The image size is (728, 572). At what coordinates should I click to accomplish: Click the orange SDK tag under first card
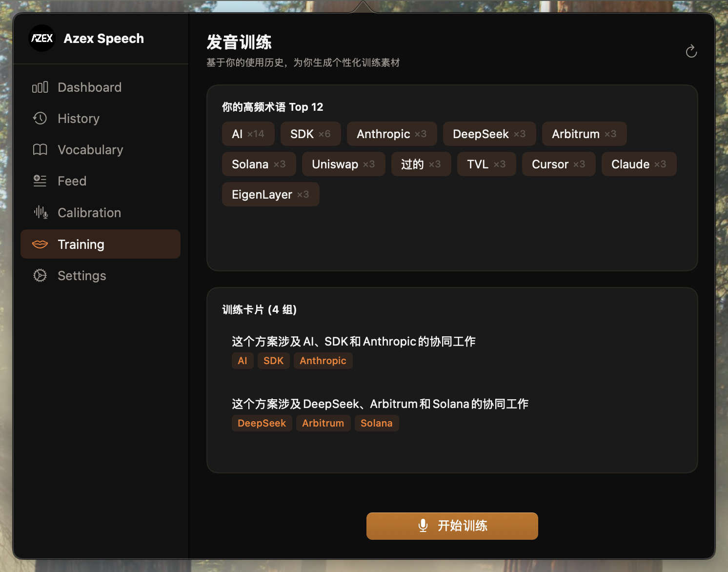point(274,361)
